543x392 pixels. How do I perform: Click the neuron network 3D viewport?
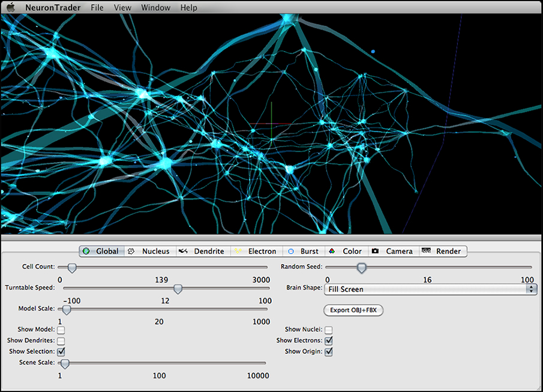coord(271,124)
